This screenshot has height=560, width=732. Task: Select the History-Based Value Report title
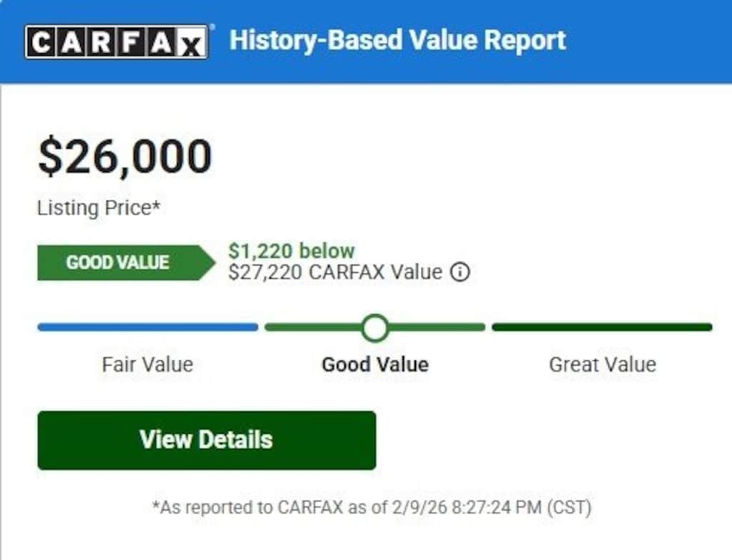[397, 40]
